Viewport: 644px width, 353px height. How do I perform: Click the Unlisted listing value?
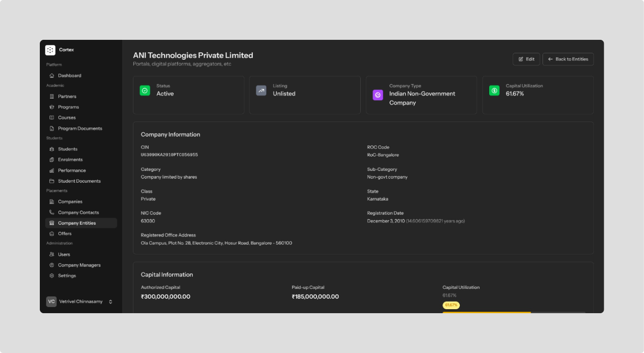coord(284,94)
